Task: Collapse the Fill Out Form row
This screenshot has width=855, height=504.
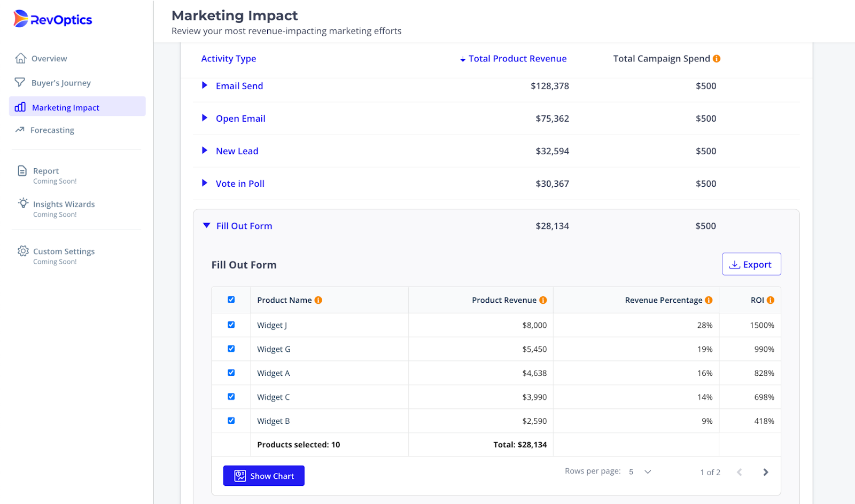Action: tap(207, 226)
